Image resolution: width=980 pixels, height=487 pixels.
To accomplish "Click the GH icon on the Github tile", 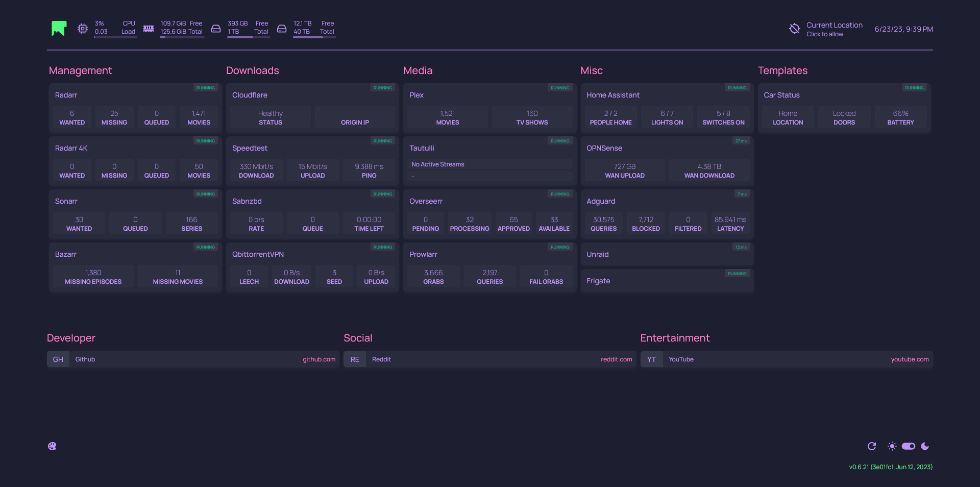I will click(58, 359).
